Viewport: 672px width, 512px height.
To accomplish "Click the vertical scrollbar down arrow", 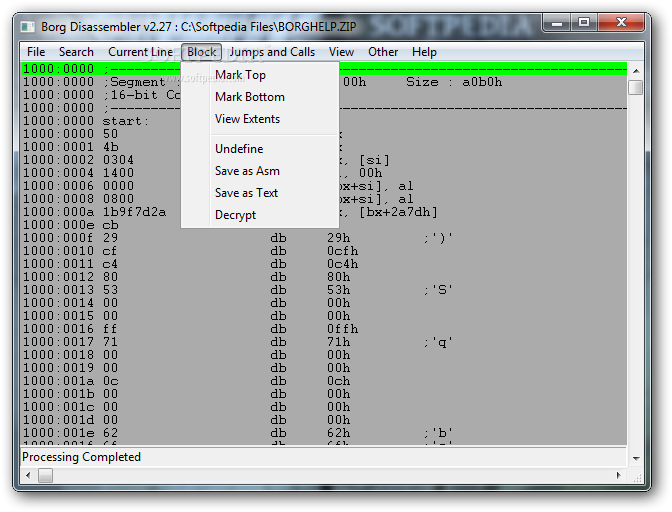I will click(636, 458).
